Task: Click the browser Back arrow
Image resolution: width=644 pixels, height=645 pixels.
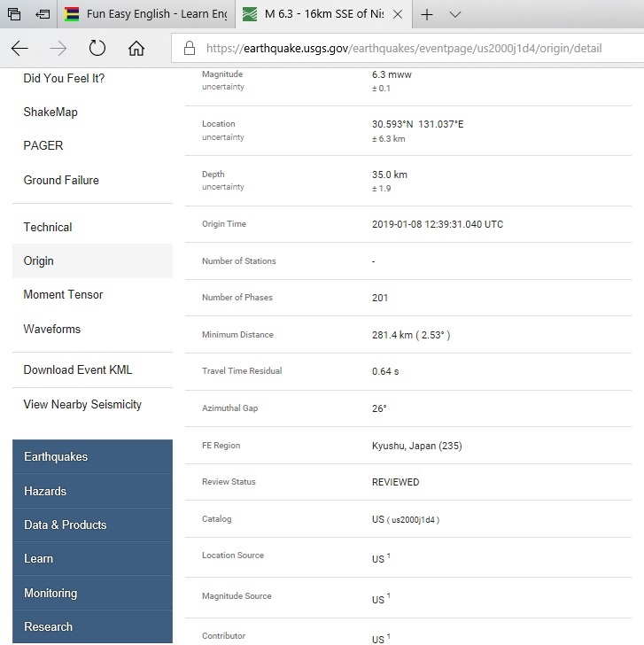Action: tap(19, 49)
